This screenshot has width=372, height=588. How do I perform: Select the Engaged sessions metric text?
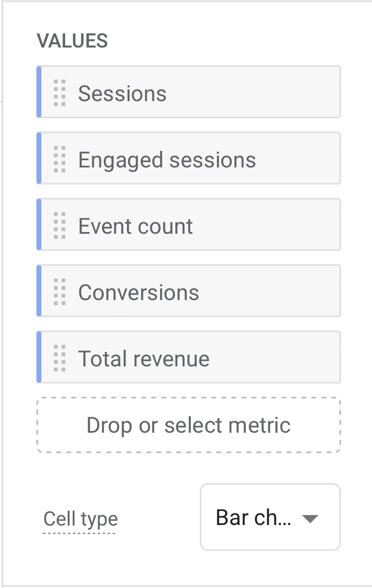[x=167, y=160]
